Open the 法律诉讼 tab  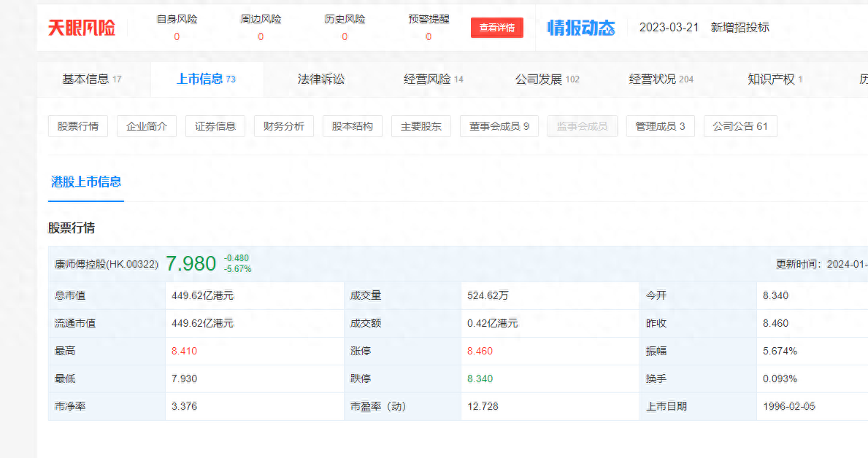coord(320,79)
